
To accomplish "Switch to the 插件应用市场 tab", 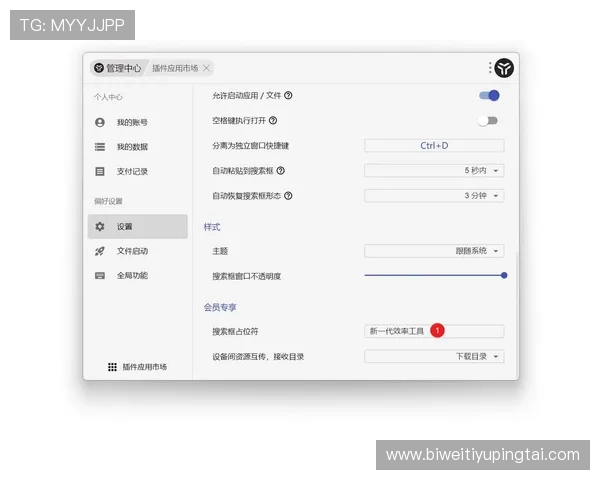I will pos(175,68).
